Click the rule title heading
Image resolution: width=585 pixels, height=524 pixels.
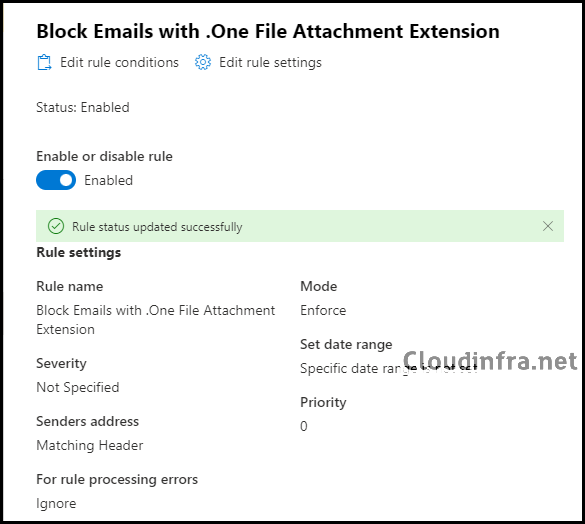click(268, 31)
